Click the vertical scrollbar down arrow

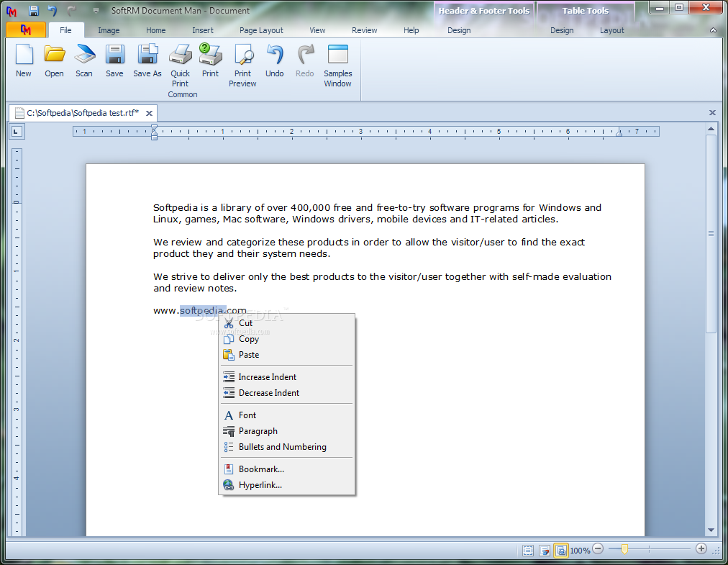pos(711,530)
